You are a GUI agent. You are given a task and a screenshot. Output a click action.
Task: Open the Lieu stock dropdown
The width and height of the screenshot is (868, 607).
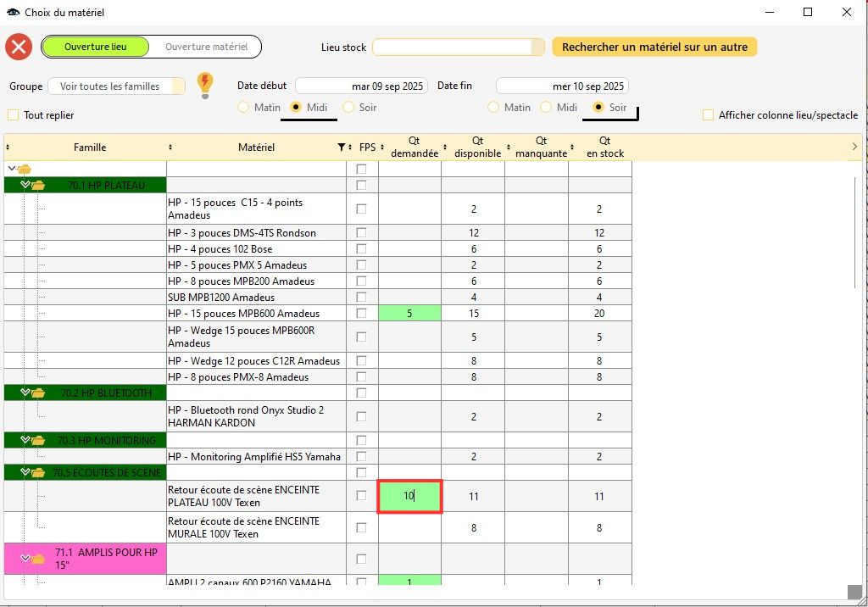536,47
